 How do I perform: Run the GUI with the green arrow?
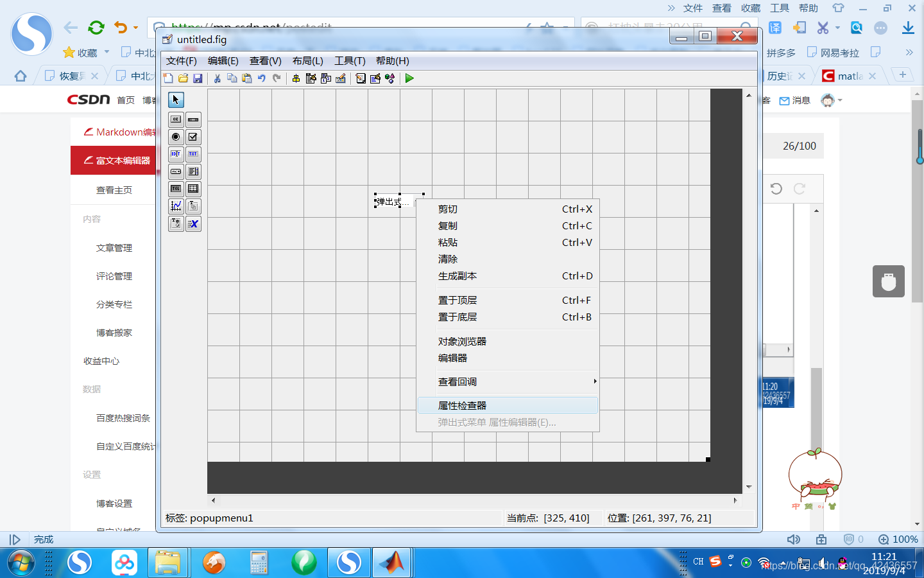[x=409, y=78]
